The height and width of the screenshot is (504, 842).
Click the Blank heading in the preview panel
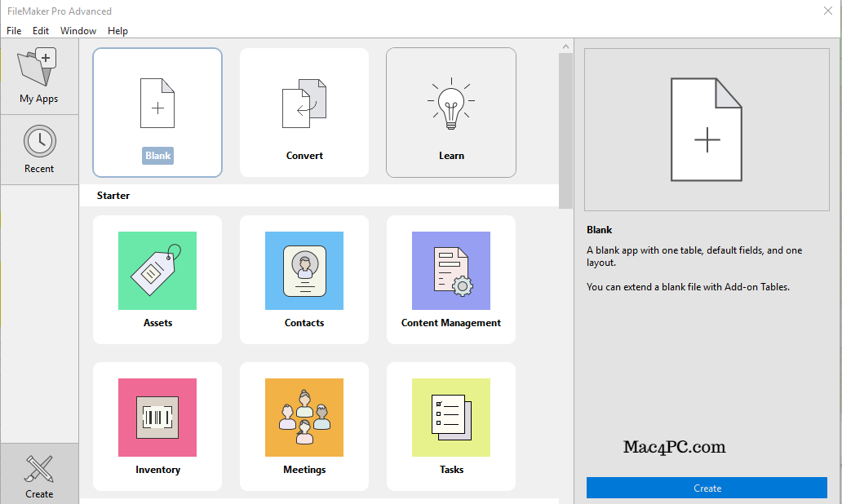600,230
